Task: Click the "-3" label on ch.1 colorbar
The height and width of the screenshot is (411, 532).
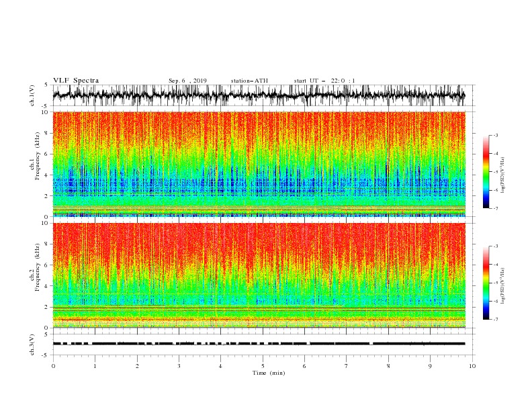Action: [x=496, y=135]
